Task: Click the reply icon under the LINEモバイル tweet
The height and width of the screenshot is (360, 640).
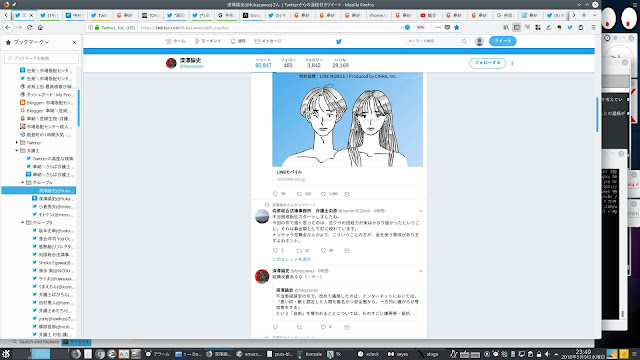Action: coord(275,194)
